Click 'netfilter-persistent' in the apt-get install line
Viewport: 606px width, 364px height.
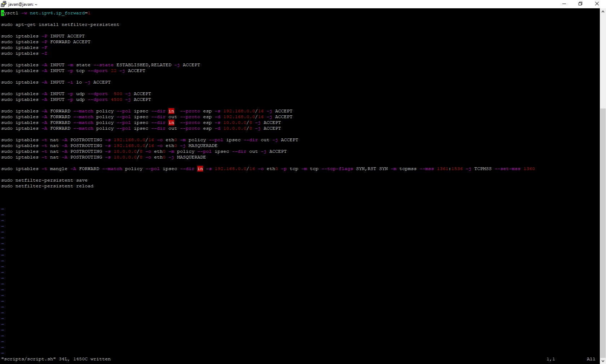tap(90, 25)
